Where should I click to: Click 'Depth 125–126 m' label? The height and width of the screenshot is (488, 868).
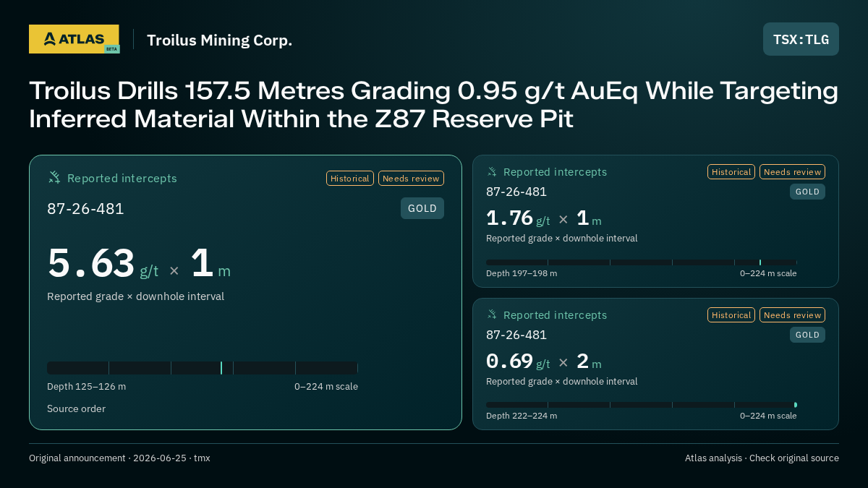(x=86, y=387)
